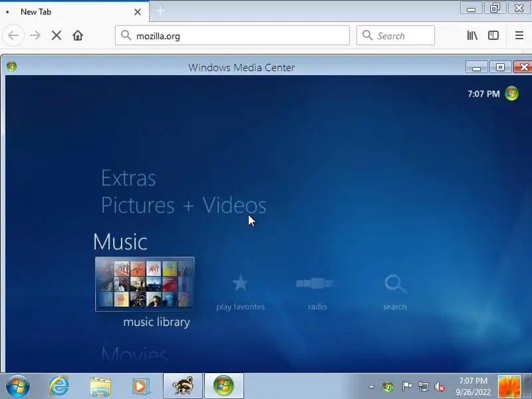
Task: Click the green Media Center logo beside the clock
Action: coord(511,94)
